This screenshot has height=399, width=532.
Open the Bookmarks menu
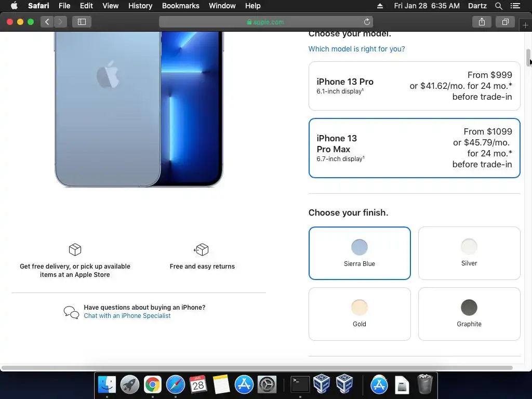[x=180, y=6]
